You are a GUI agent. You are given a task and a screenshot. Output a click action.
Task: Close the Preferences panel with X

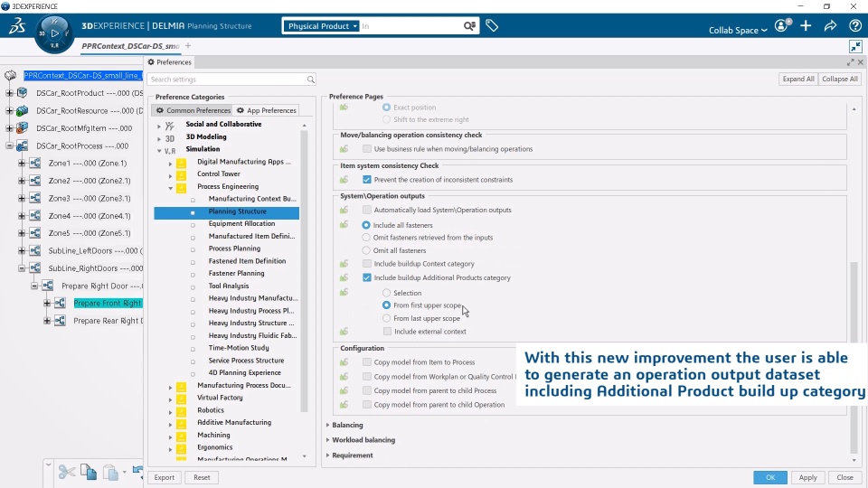click(860, 62)
